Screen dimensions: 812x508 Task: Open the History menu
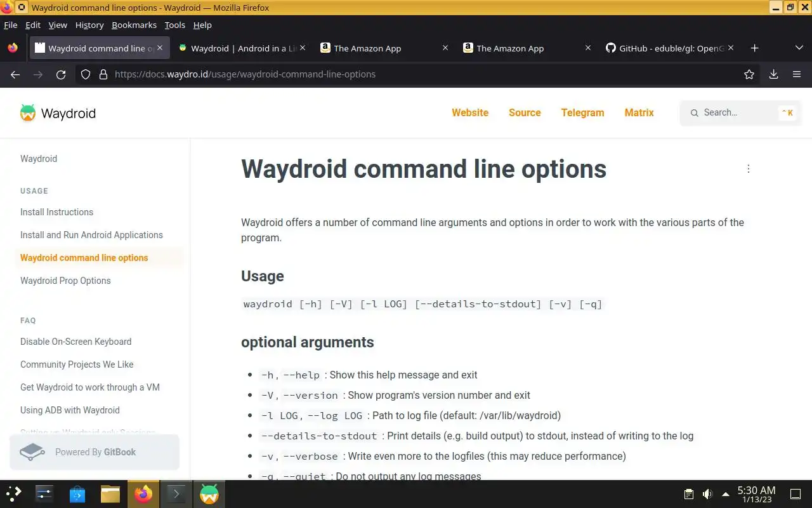point(89,25)
